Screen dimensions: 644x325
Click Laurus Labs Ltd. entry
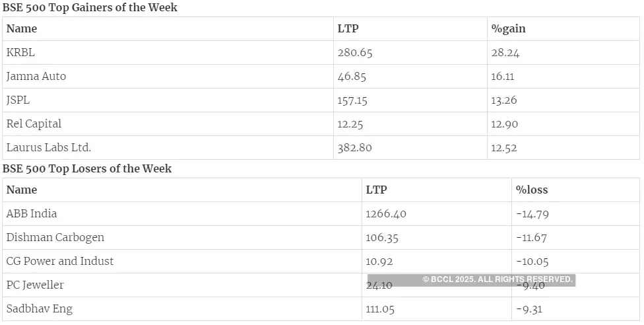[x=49, y=148]
